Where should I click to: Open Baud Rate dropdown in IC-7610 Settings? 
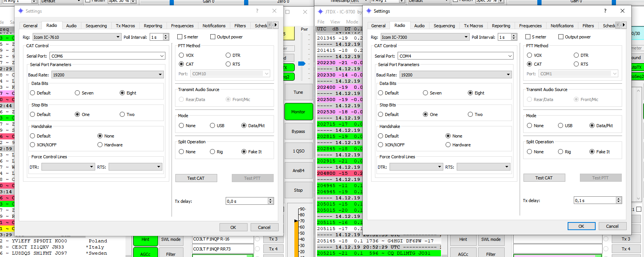(107, 75)
